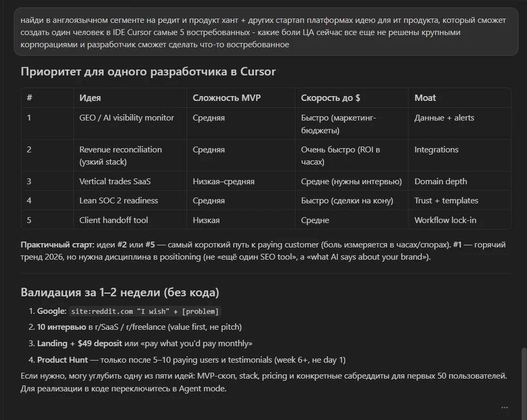This screenshot has height=420, width=527.
Task: Click the 'Идея' column header
Action: tap(130, 98)
